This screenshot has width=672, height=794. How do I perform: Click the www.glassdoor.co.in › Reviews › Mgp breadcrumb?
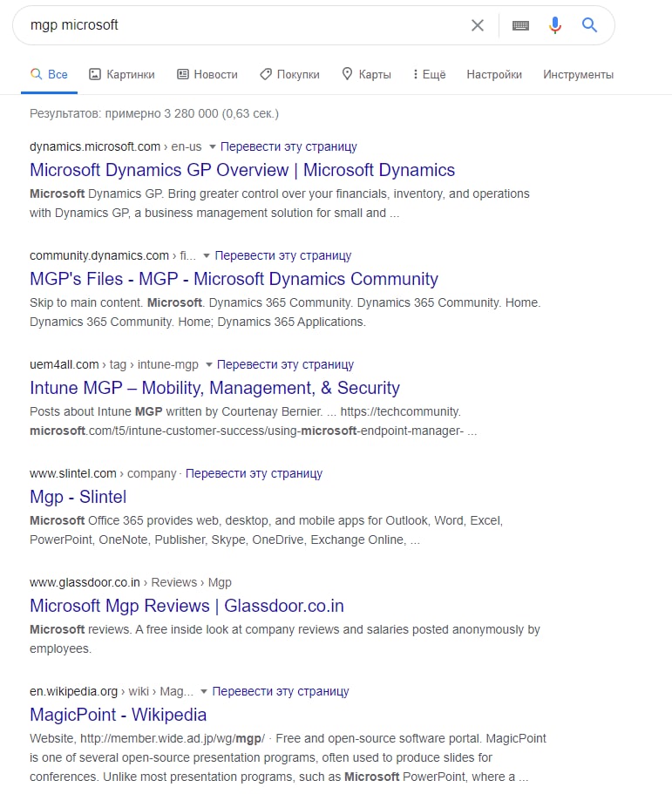pyautogui.click(x=131, y=582)
